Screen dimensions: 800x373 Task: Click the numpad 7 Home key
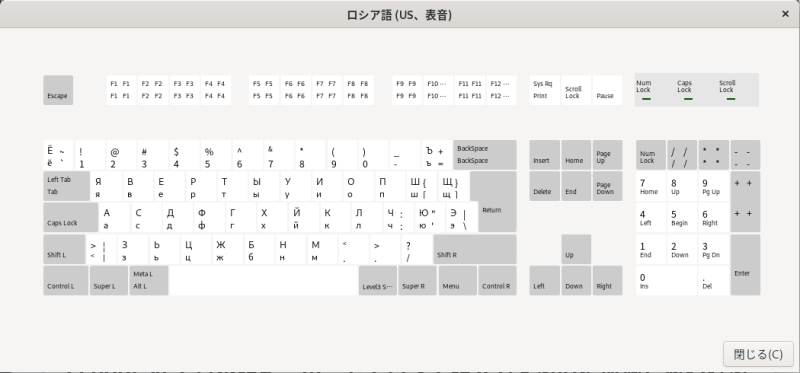click(651, 186)
